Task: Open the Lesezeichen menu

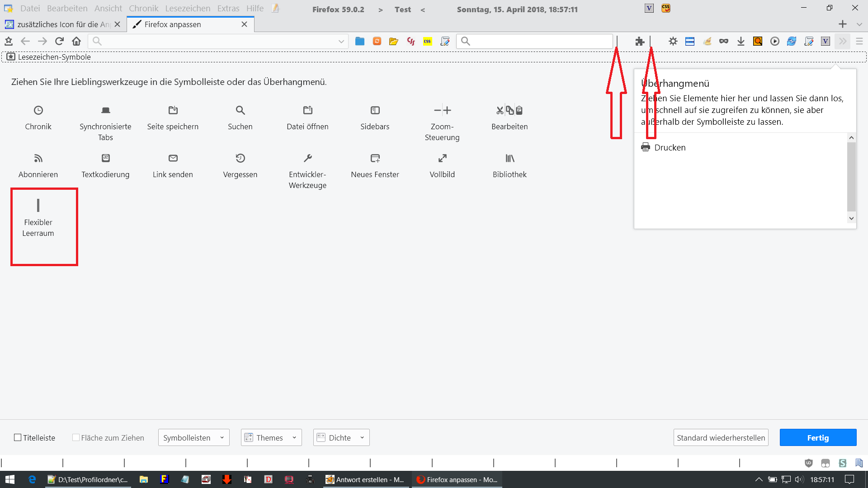Action: pyautogui.click(x=187, y=9)
